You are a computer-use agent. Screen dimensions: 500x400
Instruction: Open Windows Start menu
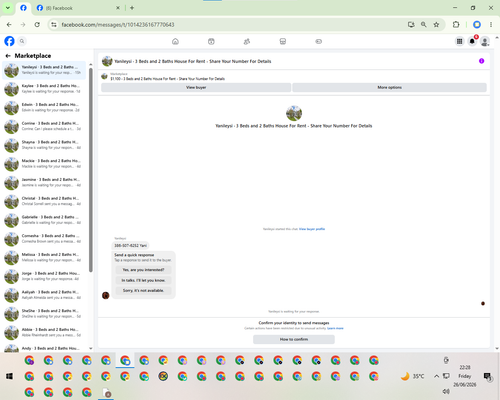point(9,376)
